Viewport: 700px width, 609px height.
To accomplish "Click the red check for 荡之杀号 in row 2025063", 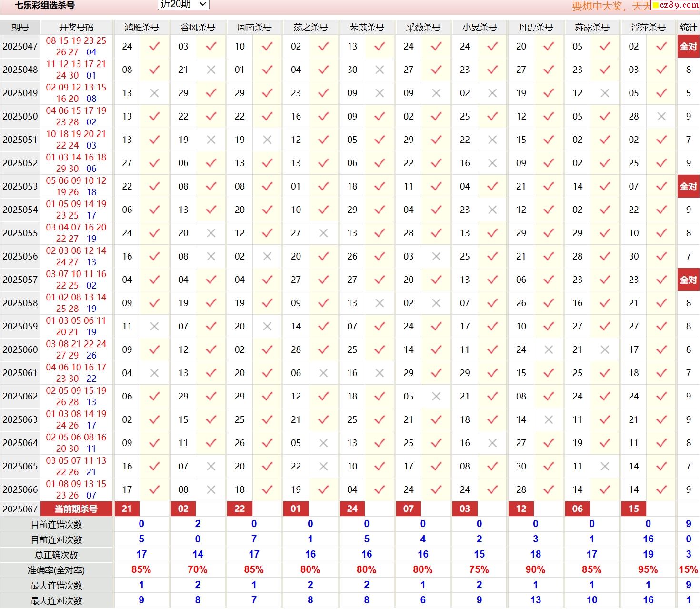I will click(323, 420).
